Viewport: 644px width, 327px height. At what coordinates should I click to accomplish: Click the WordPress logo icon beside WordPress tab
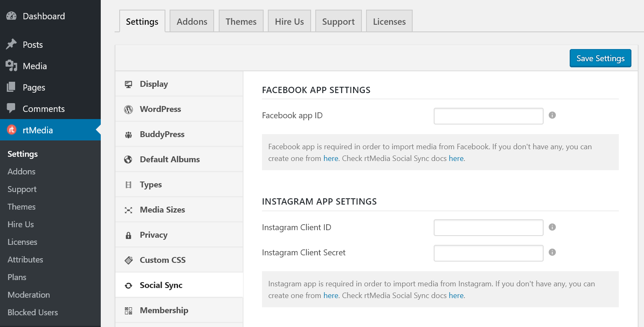[128, 109]
